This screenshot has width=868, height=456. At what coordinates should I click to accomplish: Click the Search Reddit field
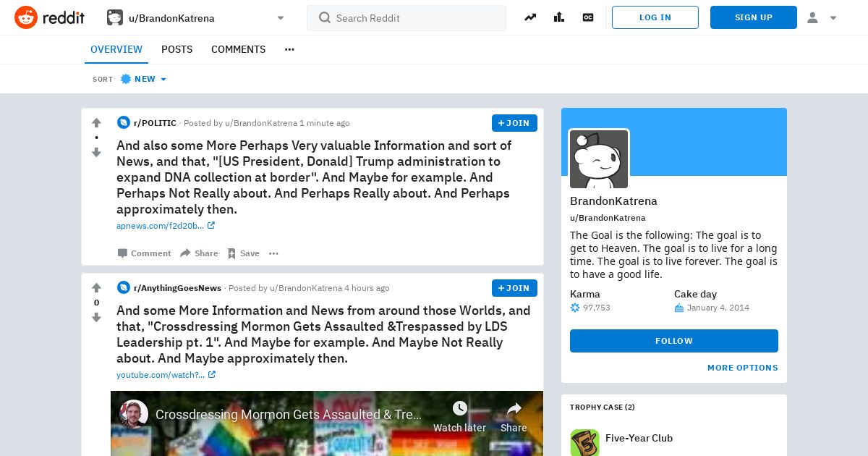tap(407, 18)
